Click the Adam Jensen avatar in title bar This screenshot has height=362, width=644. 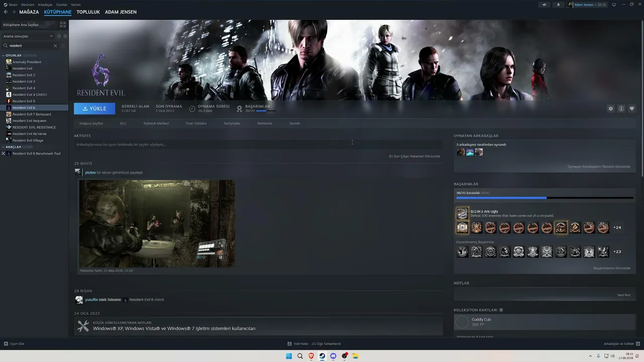click(x=571, y=5)
